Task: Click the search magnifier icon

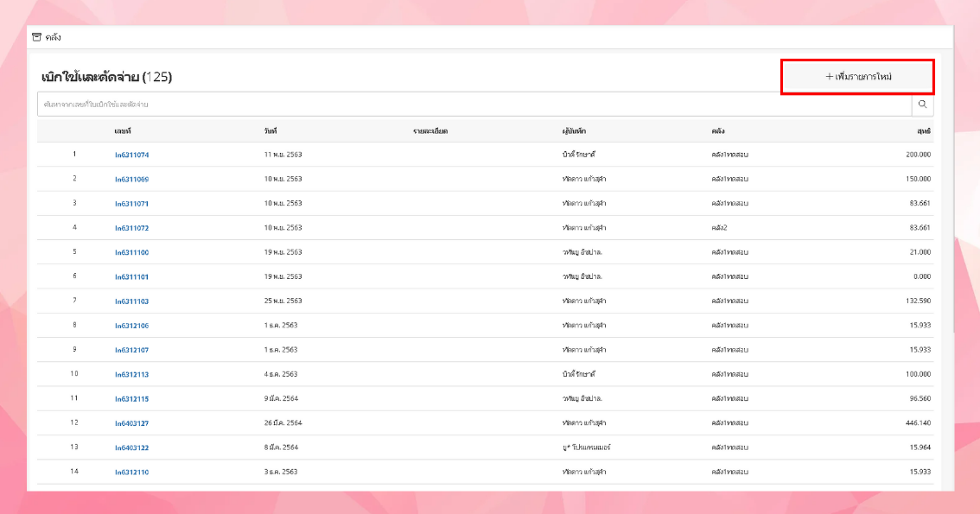Action: tap(922, 105)
